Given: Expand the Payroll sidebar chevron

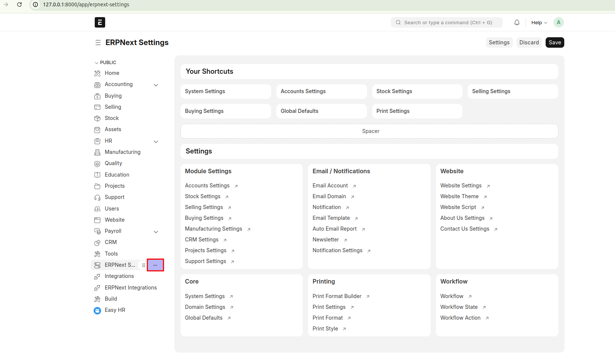Looking at the screenshot, I should [156, 232].
